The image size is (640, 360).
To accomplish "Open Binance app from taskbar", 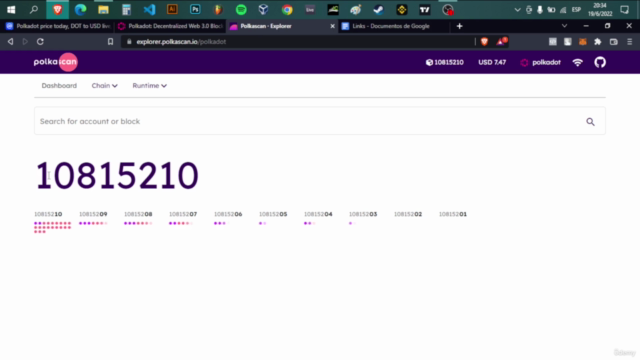I will pos(402,9).
